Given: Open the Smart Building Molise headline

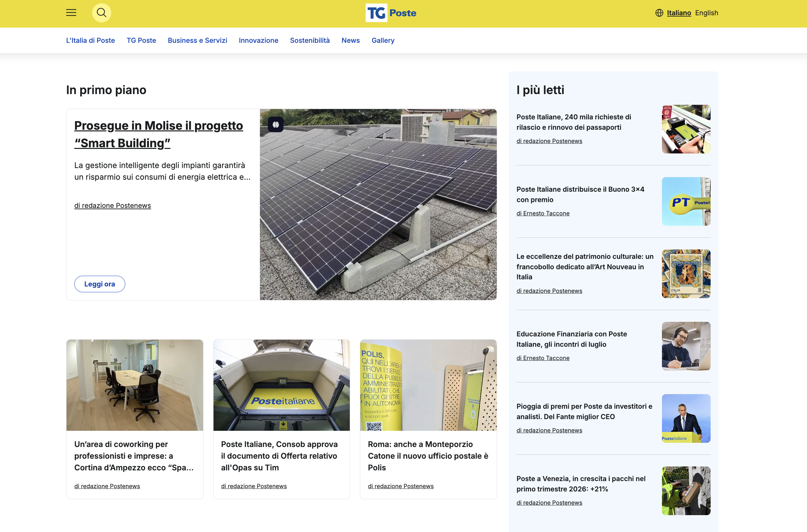Looking at the screenshot, I should click(158, 134).
